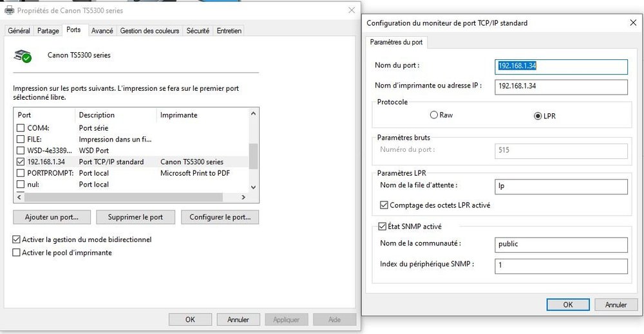Disable État SNMP activé checkbox
The width and height of the screenshot is (644, 334).
[x=381, y=227]
